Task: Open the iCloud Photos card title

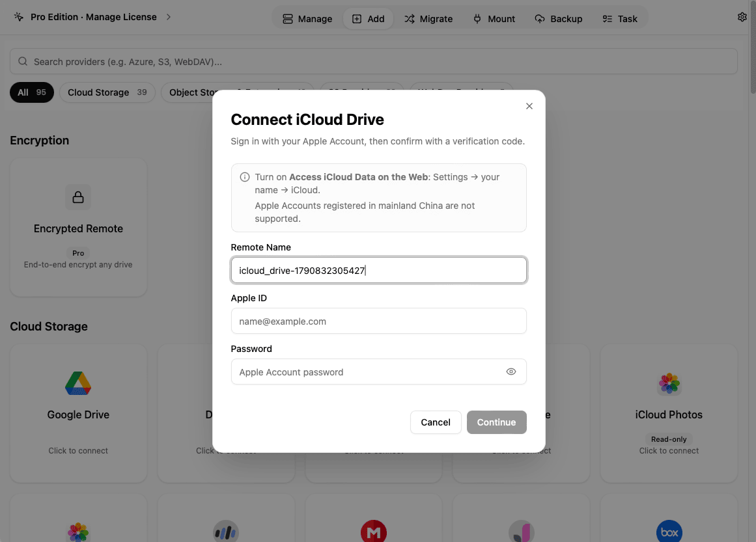Action: click(669, 415)
